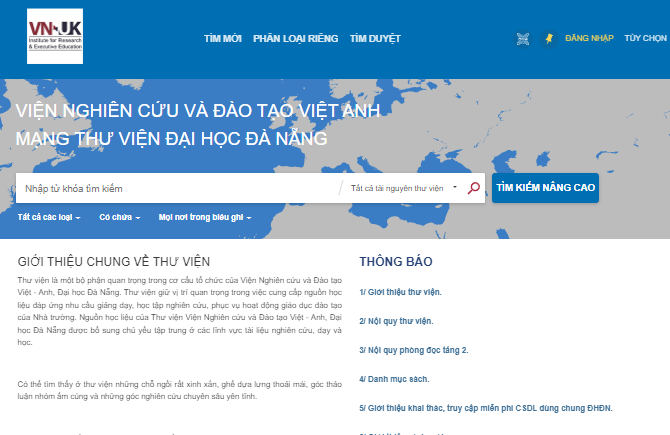Open the TÌM MỚI menu item
Viewport: 670px width, 435px height.
click(223, 39)
